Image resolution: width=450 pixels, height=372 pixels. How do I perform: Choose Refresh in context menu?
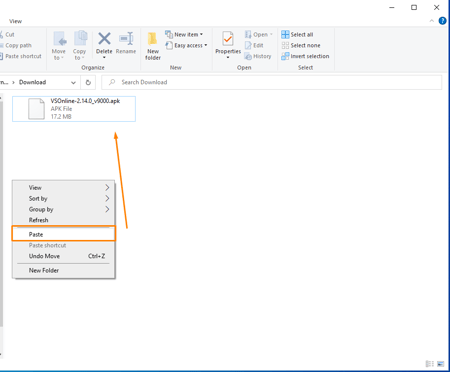click(64, 220)
